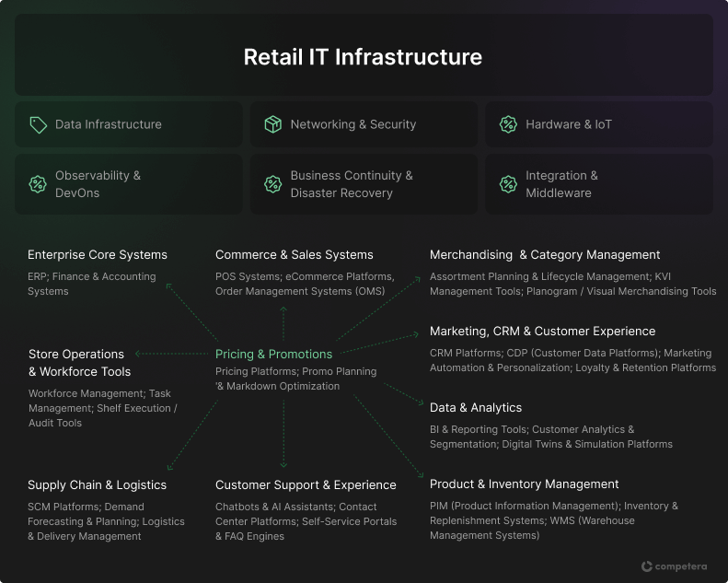Open Customer Support & Experience heading

click(x=306, y=484)
